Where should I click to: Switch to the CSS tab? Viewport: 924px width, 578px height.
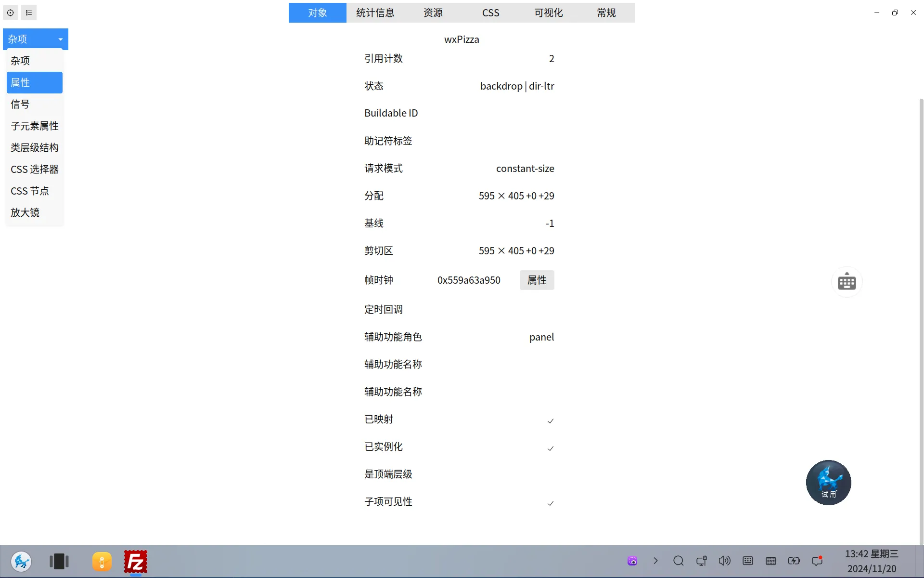(x=491, y=13)
